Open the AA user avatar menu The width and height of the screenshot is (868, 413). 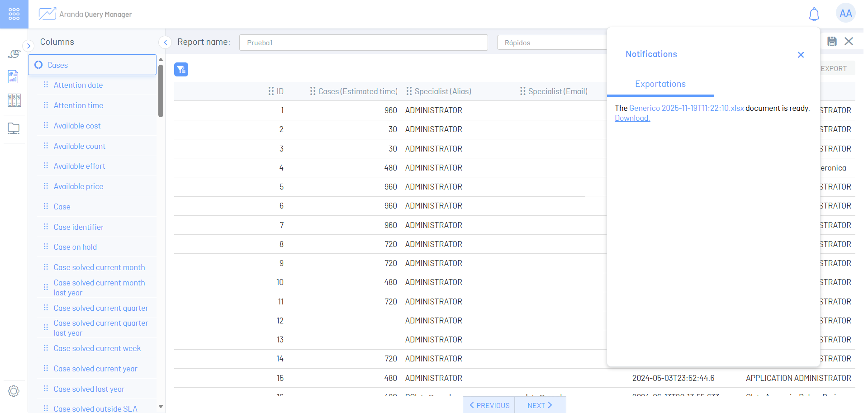coord(845,14)
